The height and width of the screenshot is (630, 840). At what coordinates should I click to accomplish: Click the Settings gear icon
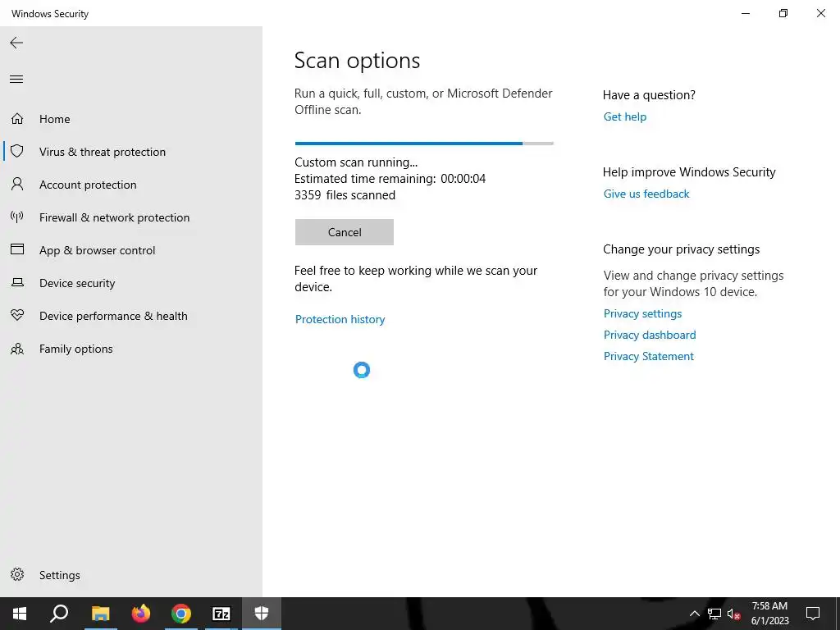(x=17, y=574)
